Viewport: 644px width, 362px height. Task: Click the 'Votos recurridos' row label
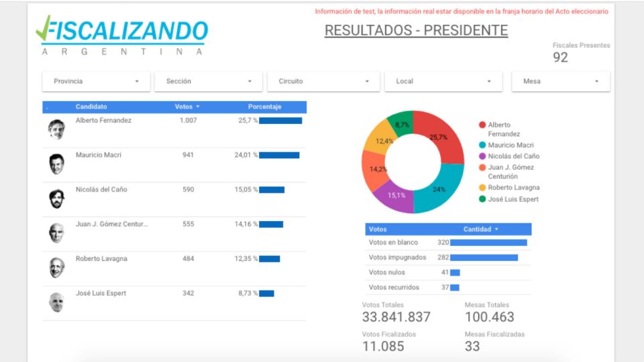pos(394,288)
